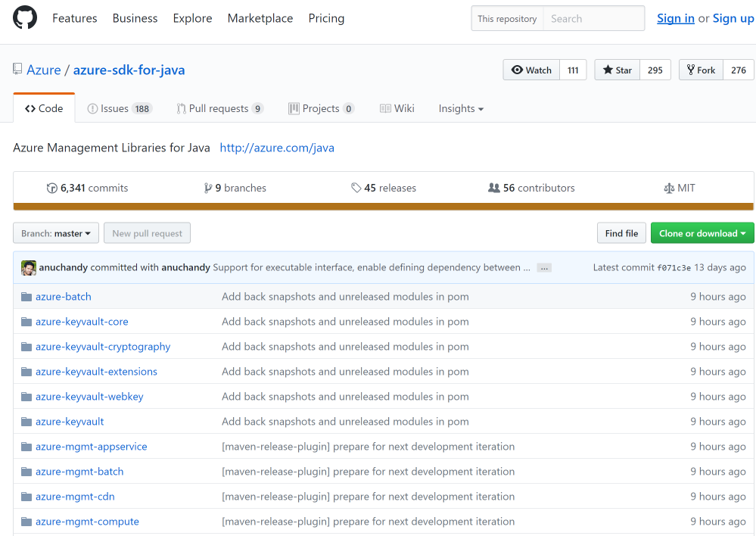Screen dimensions: 756x536
Task: Click the Find file button
Action: coord(621,233)
